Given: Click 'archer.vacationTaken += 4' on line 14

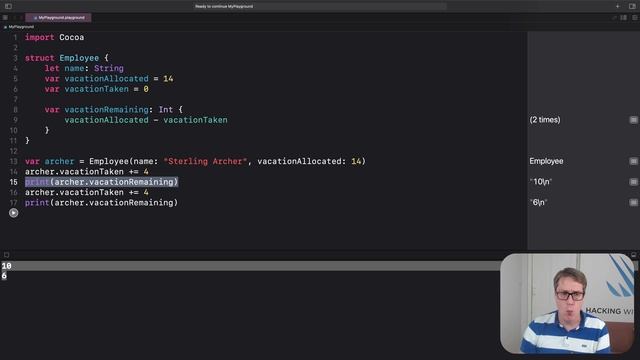Looking at the screenshot, I should coord(87,171).
